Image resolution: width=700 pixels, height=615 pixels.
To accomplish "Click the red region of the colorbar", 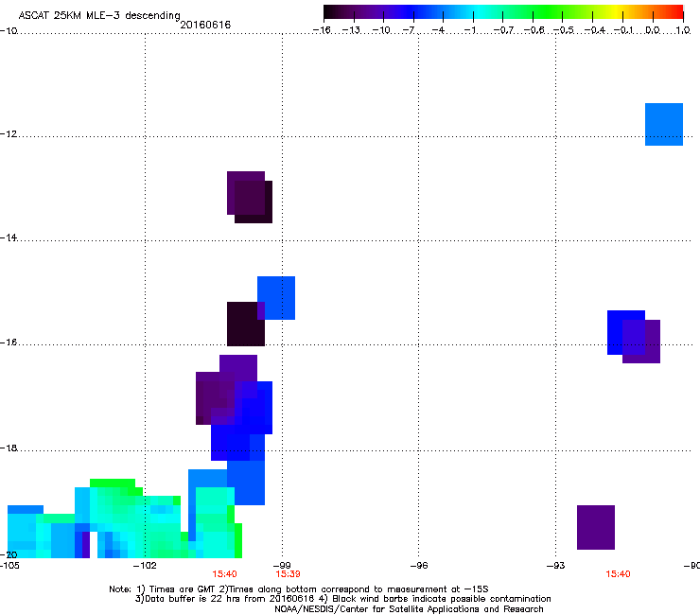I will (x=674, y=12).
